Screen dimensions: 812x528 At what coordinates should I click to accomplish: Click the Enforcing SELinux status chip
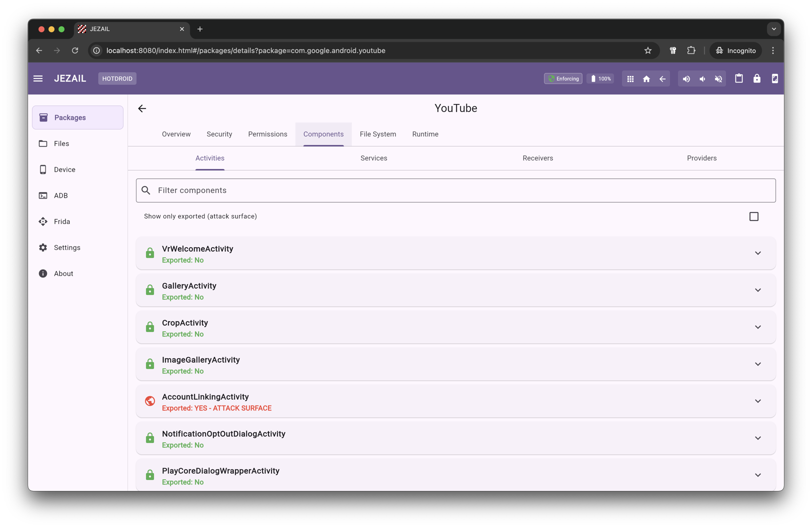click(562, 78)
